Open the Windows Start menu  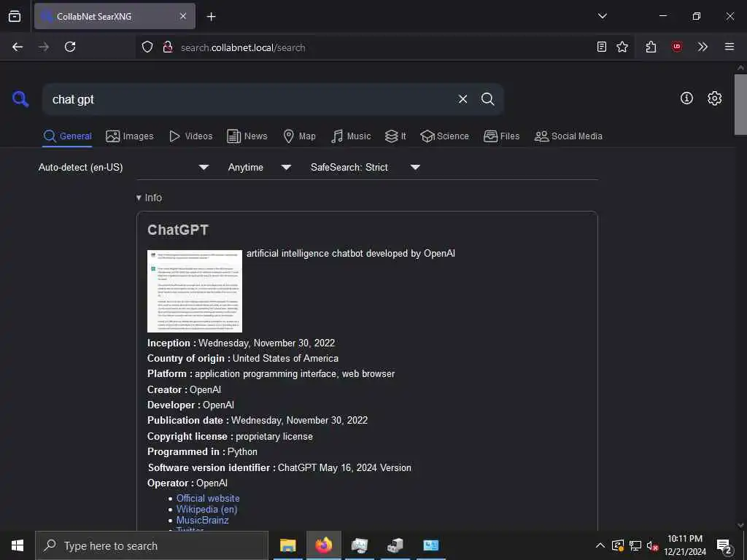click(18, 545)
